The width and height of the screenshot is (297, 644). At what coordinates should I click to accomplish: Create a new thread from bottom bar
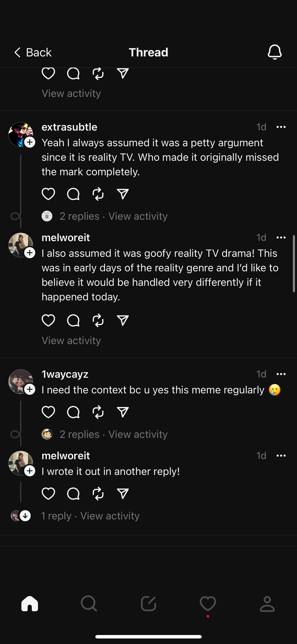pos(148,604)
